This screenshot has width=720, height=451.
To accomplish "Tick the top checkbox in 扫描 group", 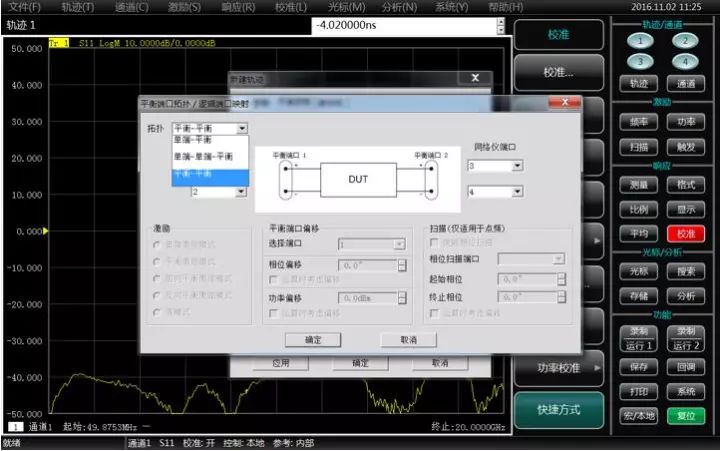I will tap(434, 242).
